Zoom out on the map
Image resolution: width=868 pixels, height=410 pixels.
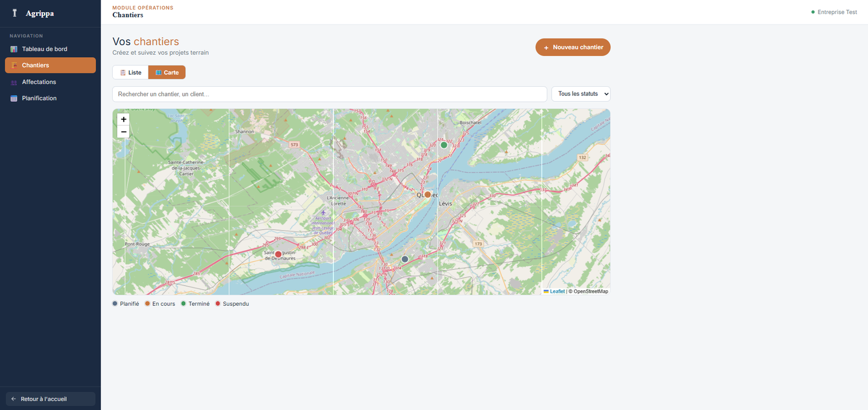pyautogui.click(x=124, y=132)
